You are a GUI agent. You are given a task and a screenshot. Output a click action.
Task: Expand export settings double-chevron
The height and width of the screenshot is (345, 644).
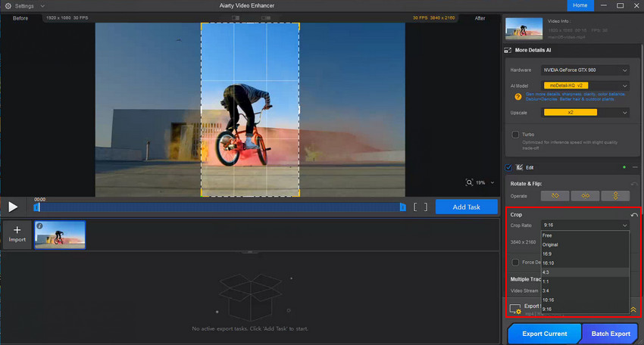tap(633, 309)
